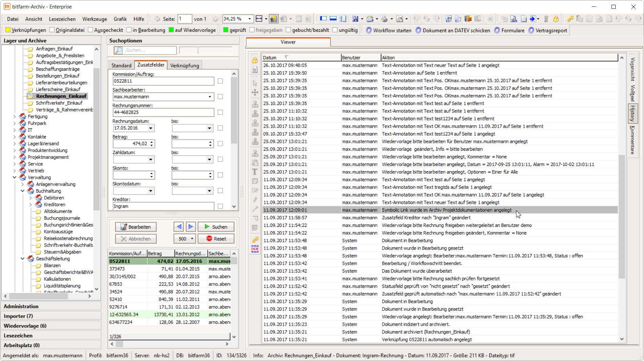Go to next result with right blue arrow
644x361 pixels.
click(x=191, y=227)
